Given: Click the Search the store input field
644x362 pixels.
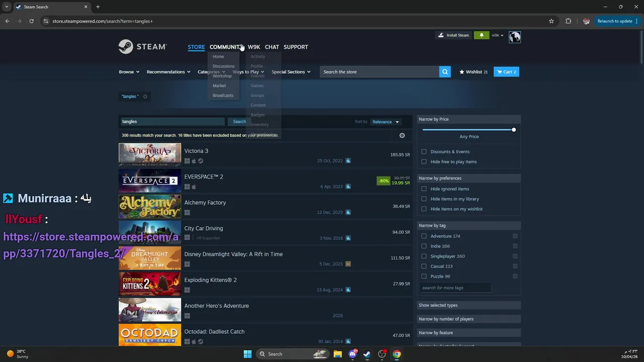Looking at the screenshot, I should coord(380,72).
